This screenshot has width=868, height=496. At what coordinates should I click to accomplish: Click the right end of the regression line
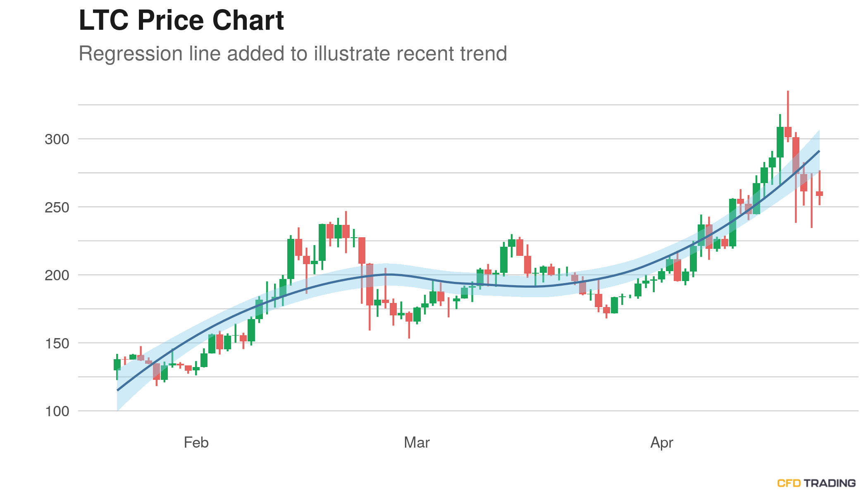click(819, 151)
